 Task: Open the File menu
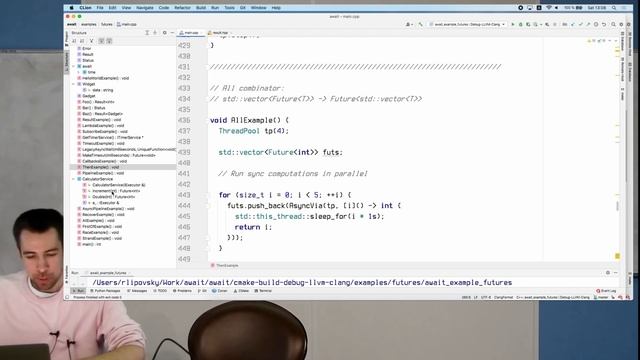click(100, 8)
